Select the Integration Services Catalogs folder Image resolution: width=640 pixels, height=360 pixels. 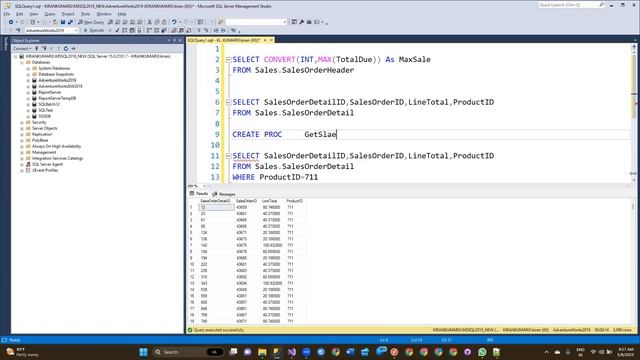[58, 158]
